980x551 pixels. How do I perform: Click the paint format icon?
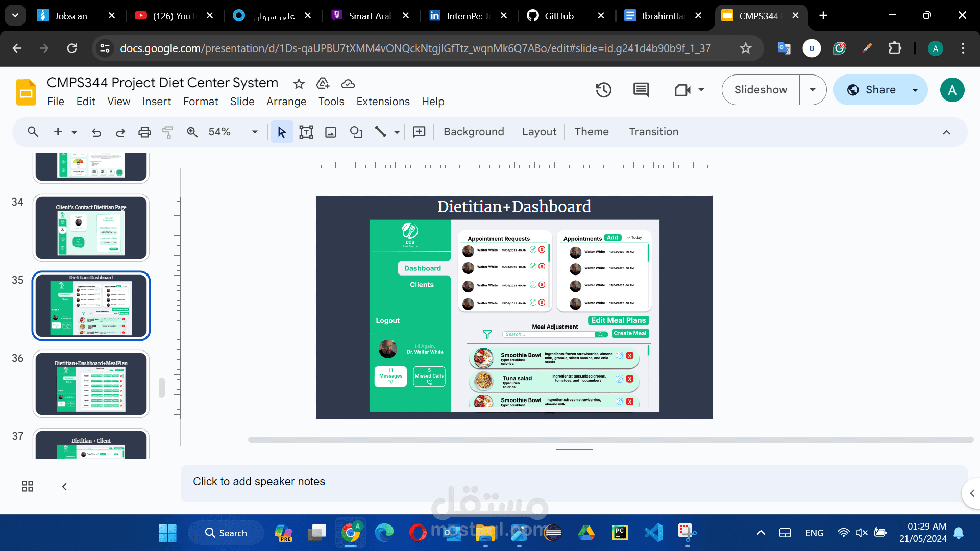tap(167, 132)
